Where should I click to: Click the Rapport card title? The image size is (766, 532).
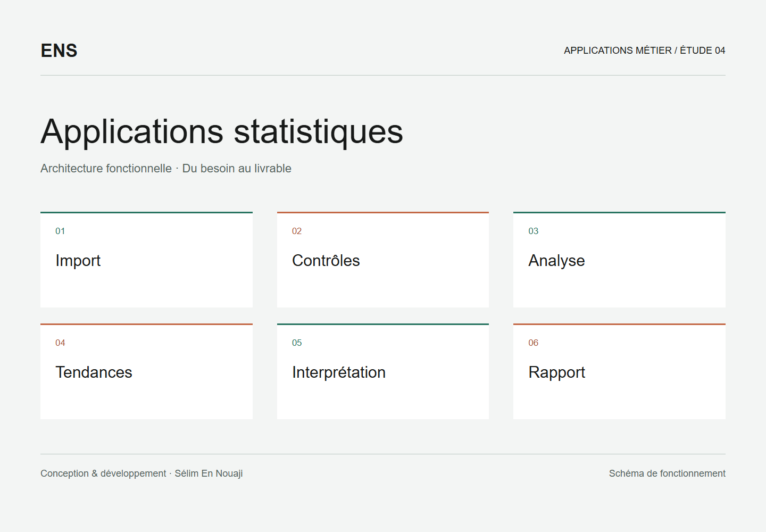(556, 372)
